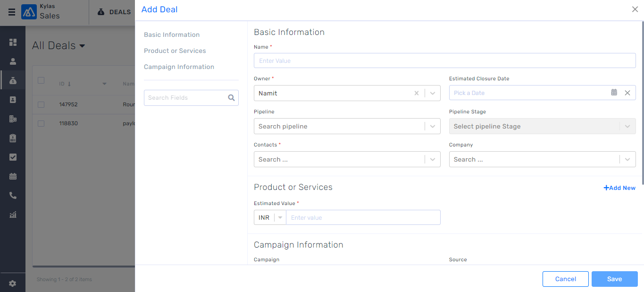644x292 pixels.
Task: Open the Tasks checkmark icon in sidebar
Action: click(13, 157)
